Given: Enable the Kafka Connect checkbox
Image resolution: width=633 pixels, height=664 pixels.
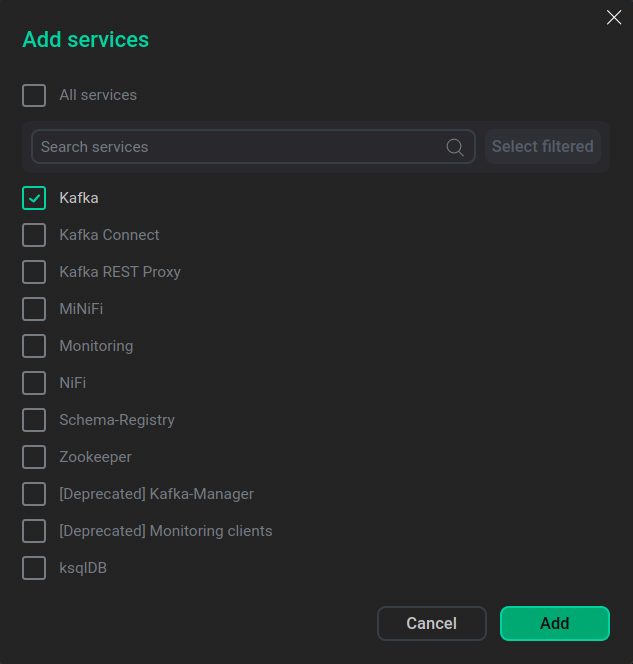Looking at the screenshot, I should pos(34,235).
